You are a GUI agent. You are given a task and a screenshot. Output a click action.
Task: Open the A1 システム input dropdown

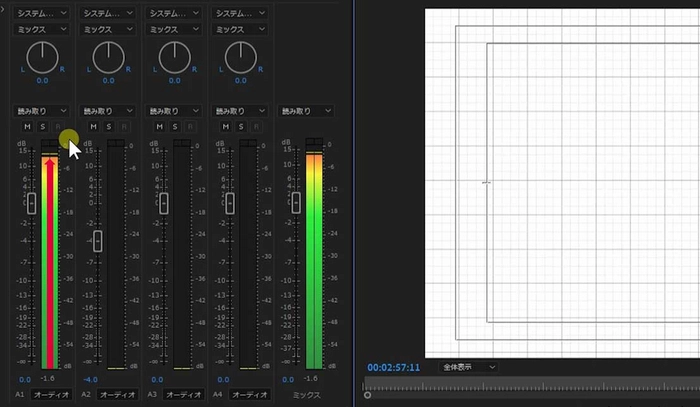[x=42, y=13]
